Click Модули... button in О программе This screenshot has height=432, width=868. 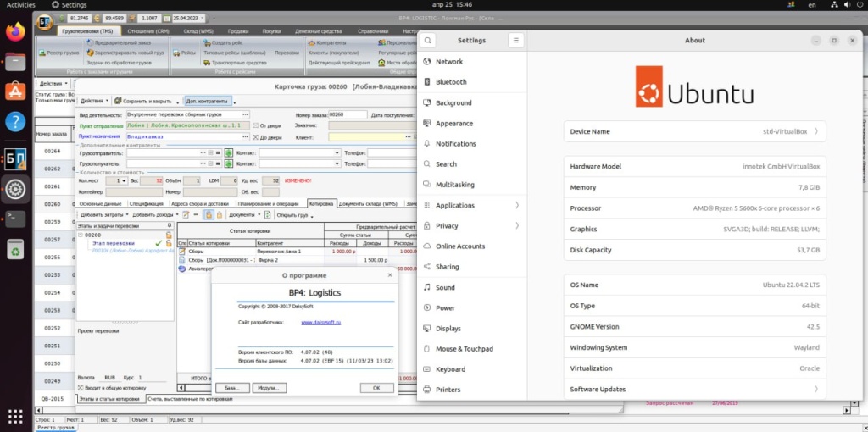click(x=270, y=388)
